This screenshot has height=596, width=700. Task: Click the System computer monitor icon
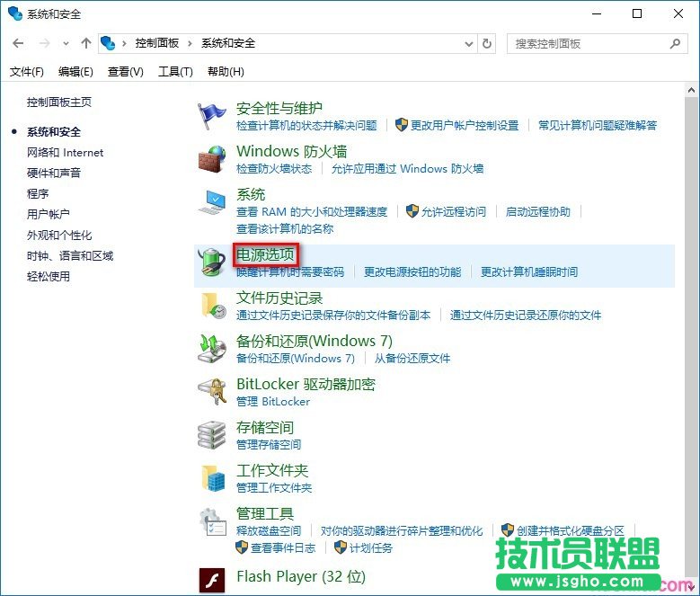click(x=213, y=202)
